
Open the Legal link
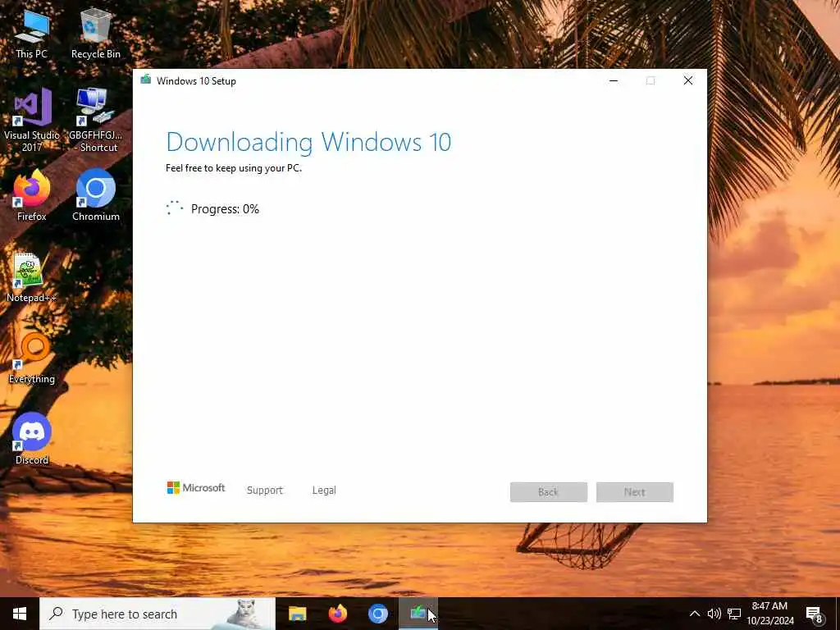click(324, 491)
